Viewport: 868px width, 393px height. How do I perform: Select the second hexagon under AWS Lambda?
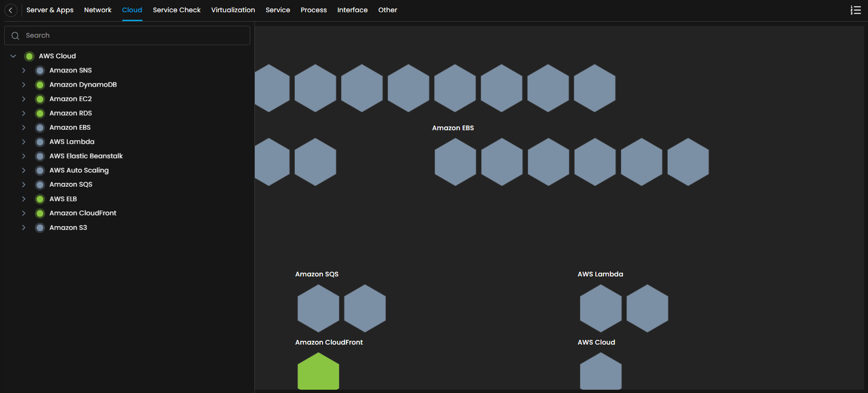click(647, 308)
